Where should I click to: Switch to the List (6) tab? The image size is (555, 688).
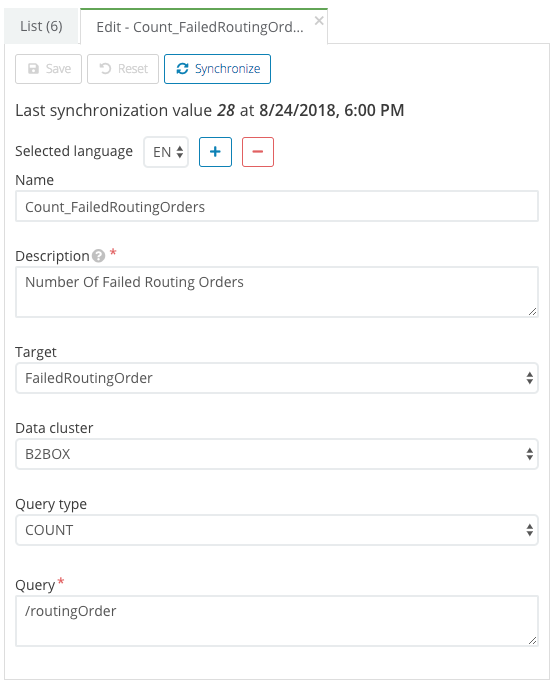[x=41, y=26]
